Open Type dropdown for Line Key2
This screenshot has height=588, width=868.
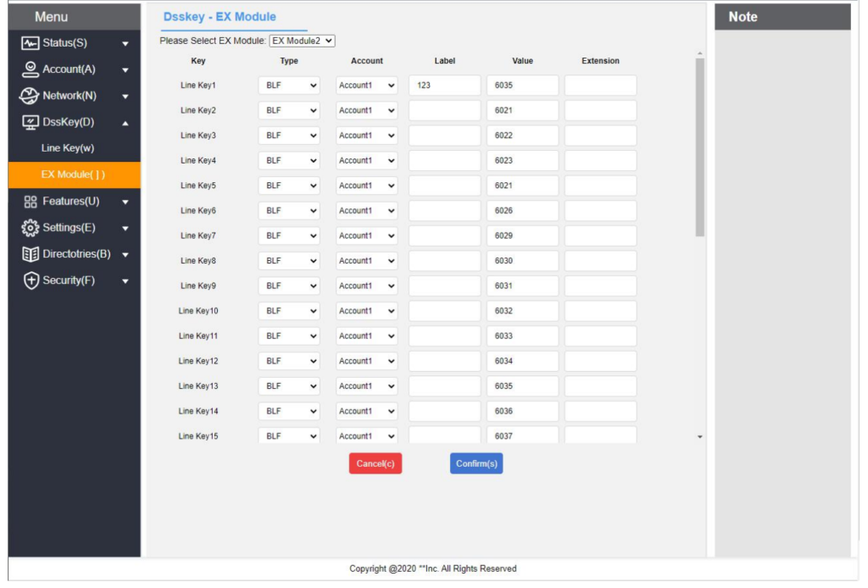click(x=289, y=111)
